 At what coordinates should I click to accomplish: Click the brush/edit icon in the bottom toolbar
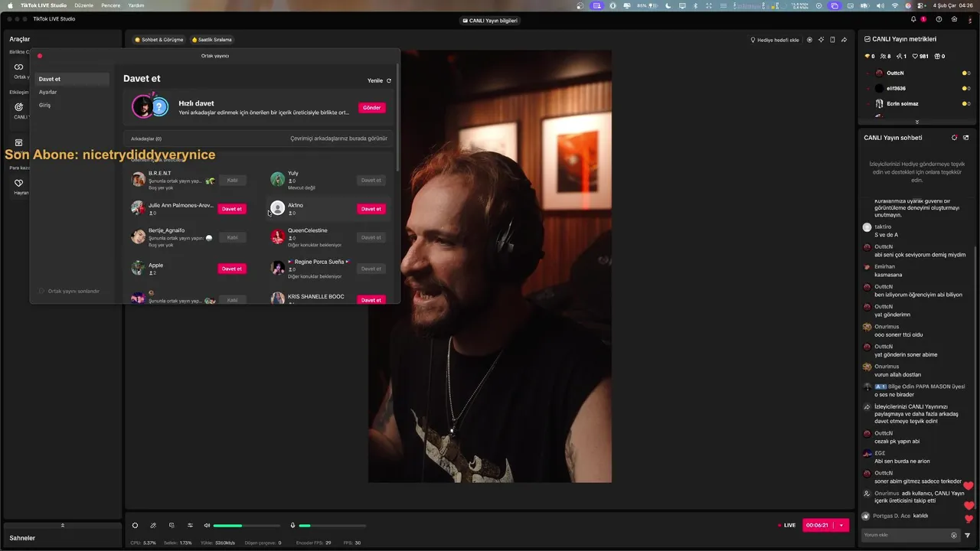153,525
